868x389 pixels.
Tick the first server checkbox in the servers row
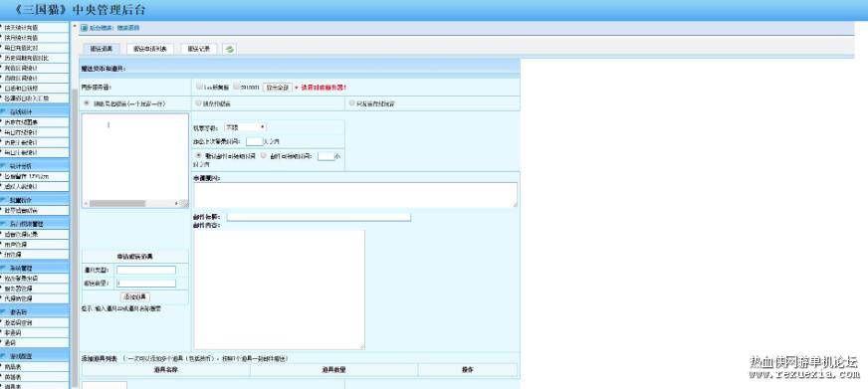pyautogui.click(x=199, y=87)
